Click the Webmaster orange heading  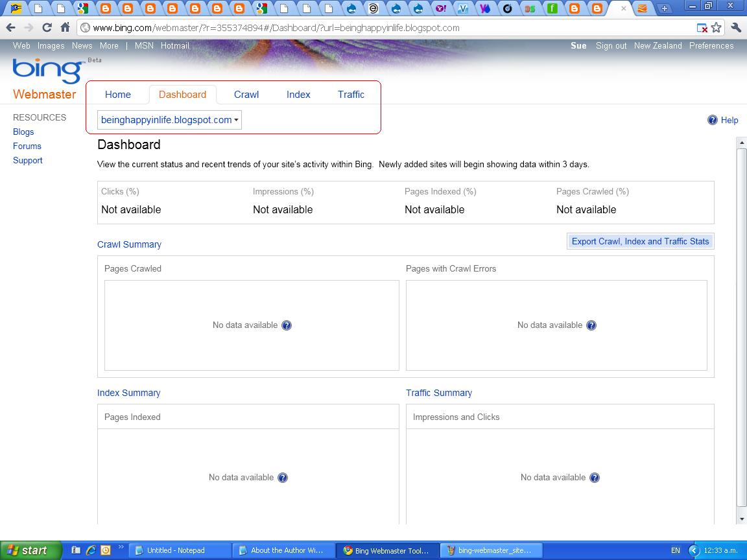click(x=44, y=94)
